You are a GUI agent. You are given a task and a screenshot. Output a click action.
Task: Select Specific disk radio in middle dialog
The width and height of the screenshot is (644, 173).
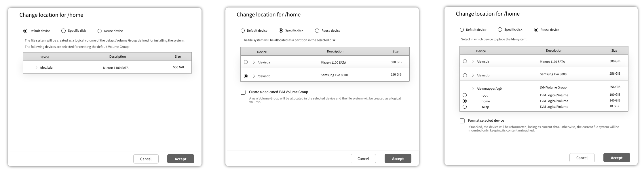pos(281,30)
